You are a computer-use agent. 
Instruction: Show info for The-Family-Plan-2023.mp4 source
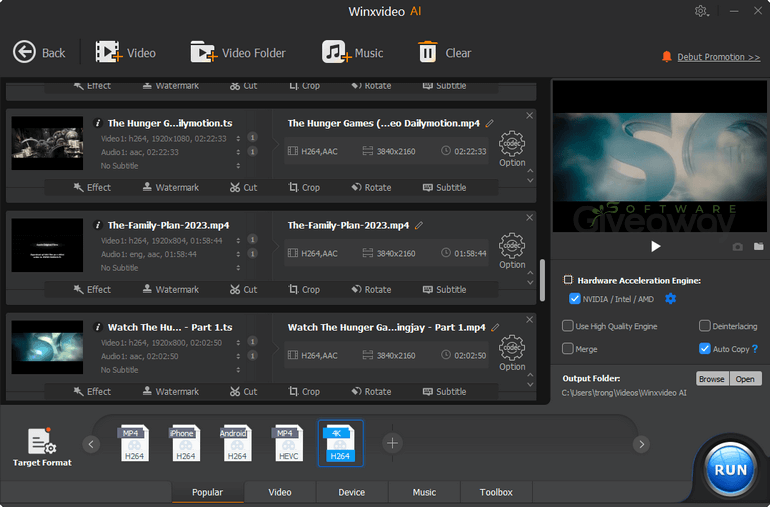98,225
